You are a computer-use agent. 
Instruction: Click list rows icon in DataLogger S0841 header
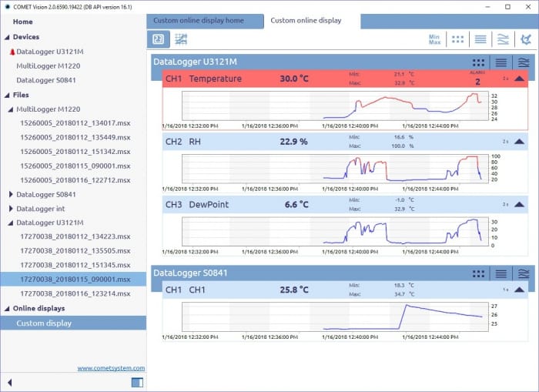click(501, 273)
